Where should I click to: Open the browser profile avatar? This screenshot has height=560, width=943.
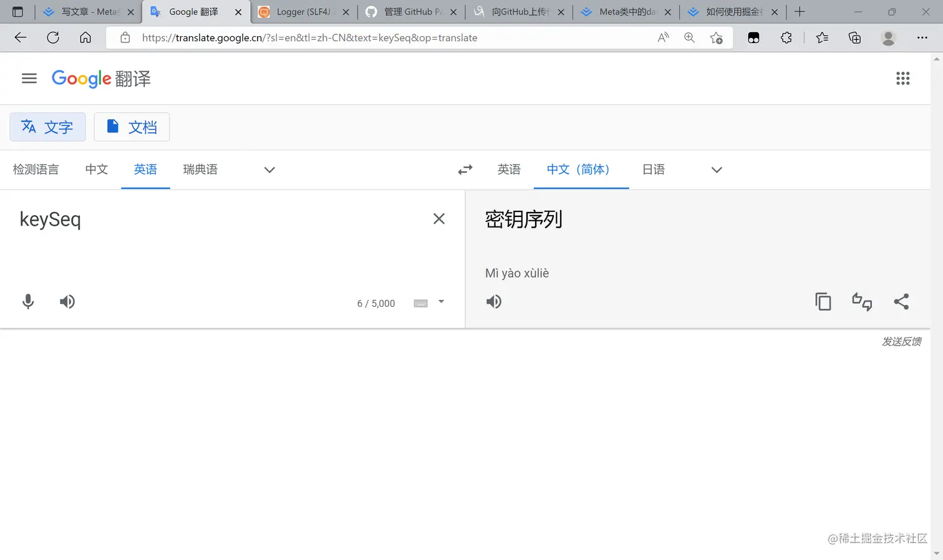pos(888,38)
